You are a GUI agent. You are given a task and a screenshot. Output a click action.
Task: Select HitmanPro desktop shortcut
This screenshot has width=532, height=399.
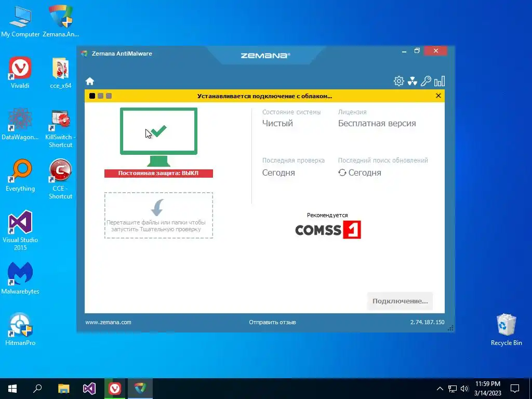pos(20,330)
